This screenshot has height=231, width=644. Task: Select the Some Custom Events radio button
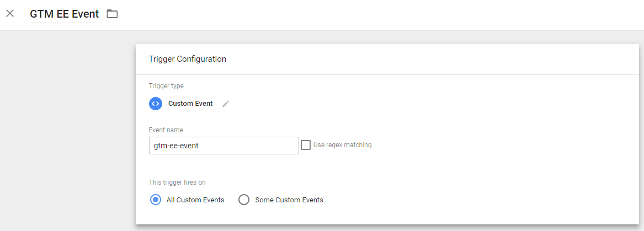(244, 200)
